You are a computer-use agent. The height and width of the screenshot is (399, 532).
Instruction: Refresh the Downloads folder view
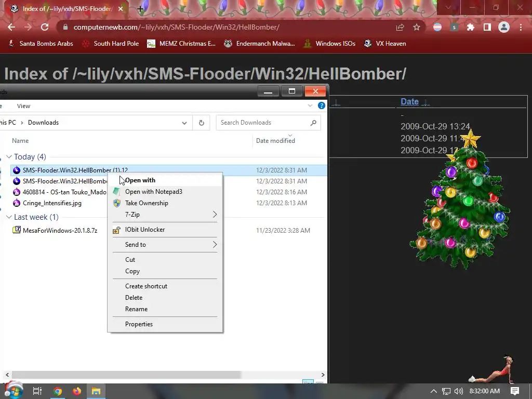[x=201, y=123]
